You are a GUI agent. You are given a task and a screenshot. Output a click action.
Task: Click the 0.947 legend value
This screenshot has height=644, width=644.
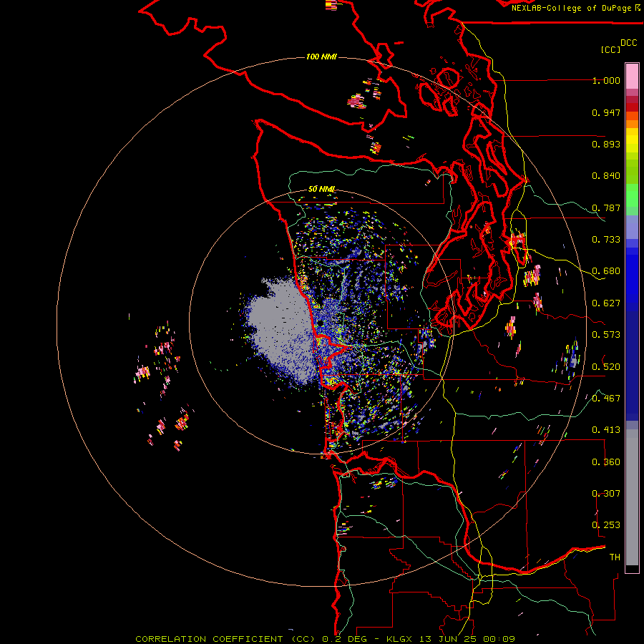pyautogui.click(x=606, y=112)
